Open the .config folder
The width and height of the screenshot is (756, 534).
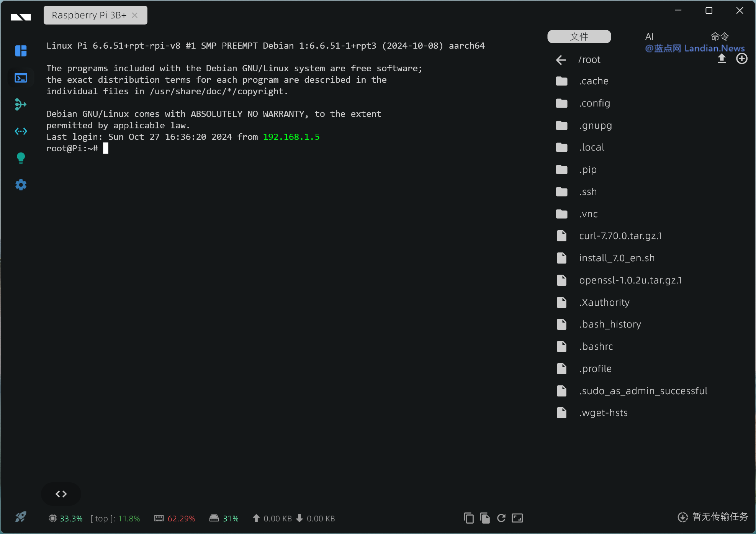pyautogui.click(x=594, y=103)
